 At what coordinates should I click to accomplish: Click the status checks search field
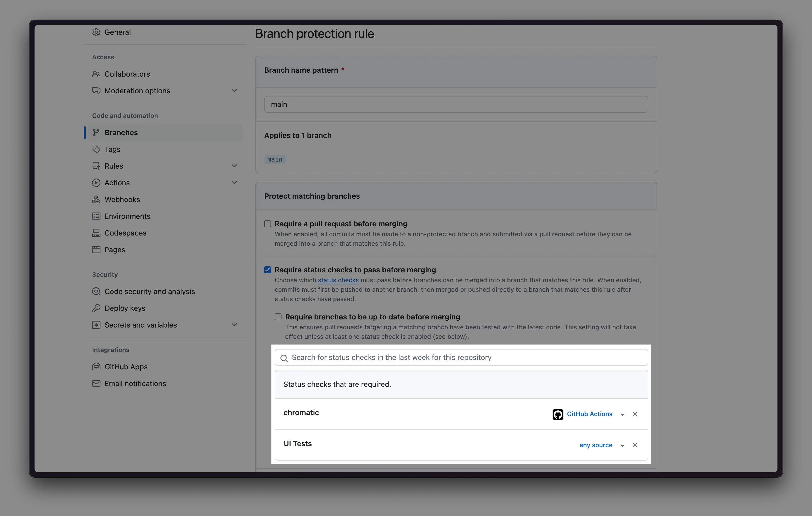461,358
